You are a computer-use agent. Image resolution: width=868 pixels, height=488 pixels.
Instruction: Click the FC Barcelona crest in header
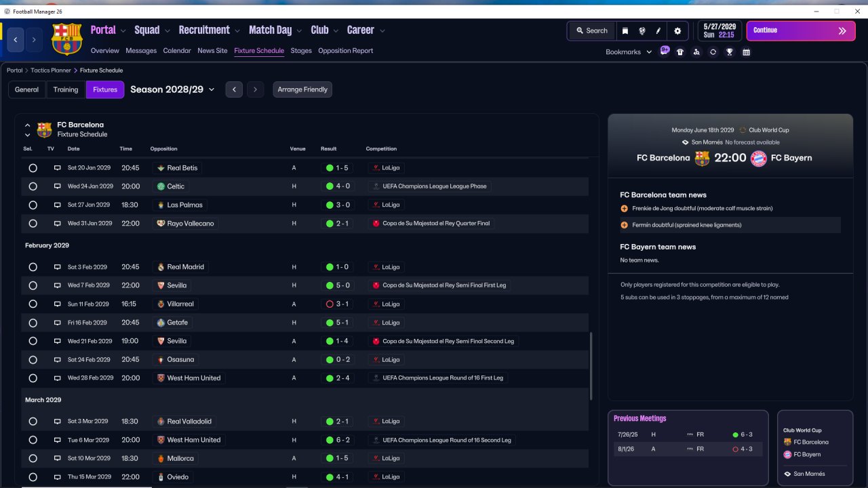pyautogui.click(x=66, y=39)
